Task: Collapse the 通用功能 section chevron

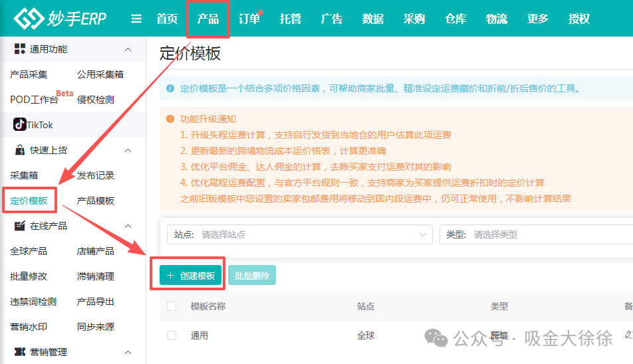Action: [128, 49]
